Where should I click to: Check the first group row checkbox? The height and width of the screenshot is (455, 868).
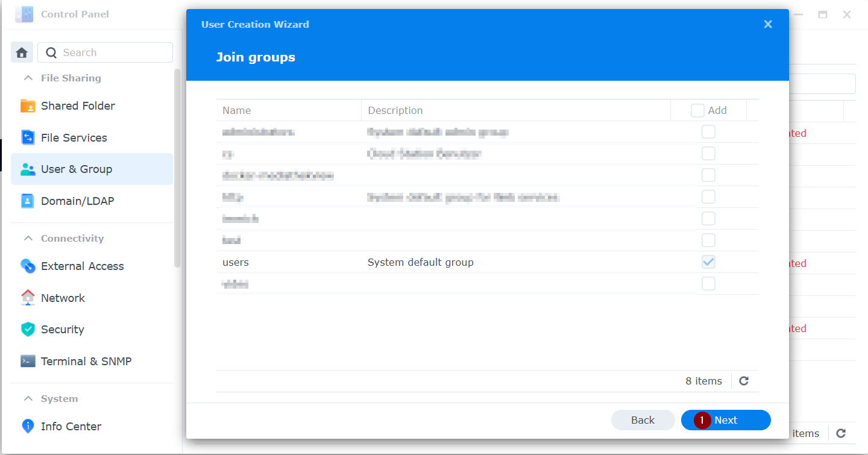708,132
